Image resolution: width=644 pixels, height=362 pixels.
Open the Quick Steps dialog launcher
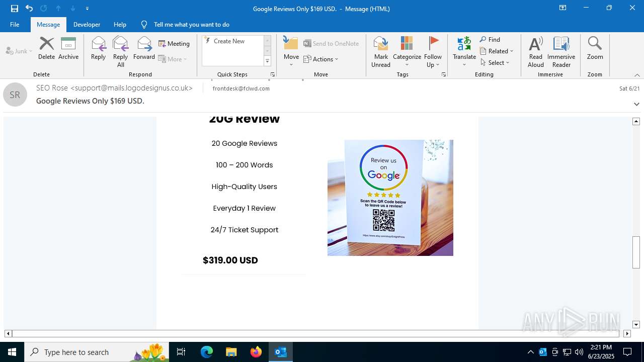click(x=273, y=74)
